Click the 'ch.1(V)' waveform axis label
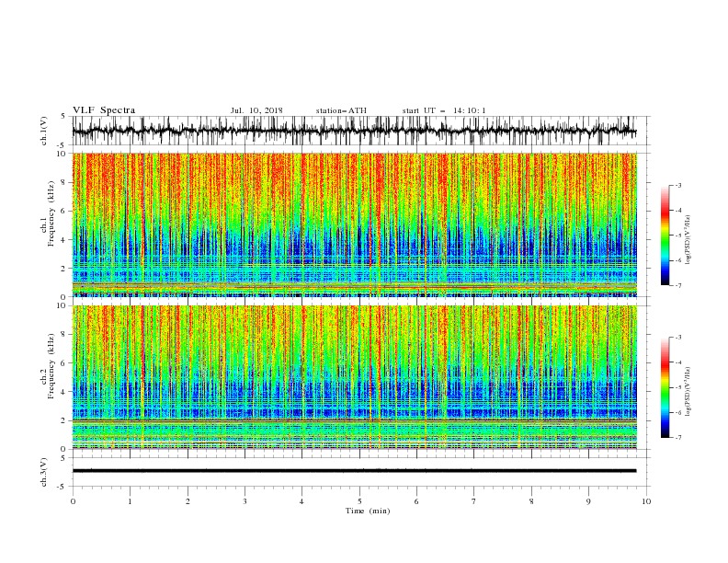Viewport: 728px width, 563px height. click(44, 131)
